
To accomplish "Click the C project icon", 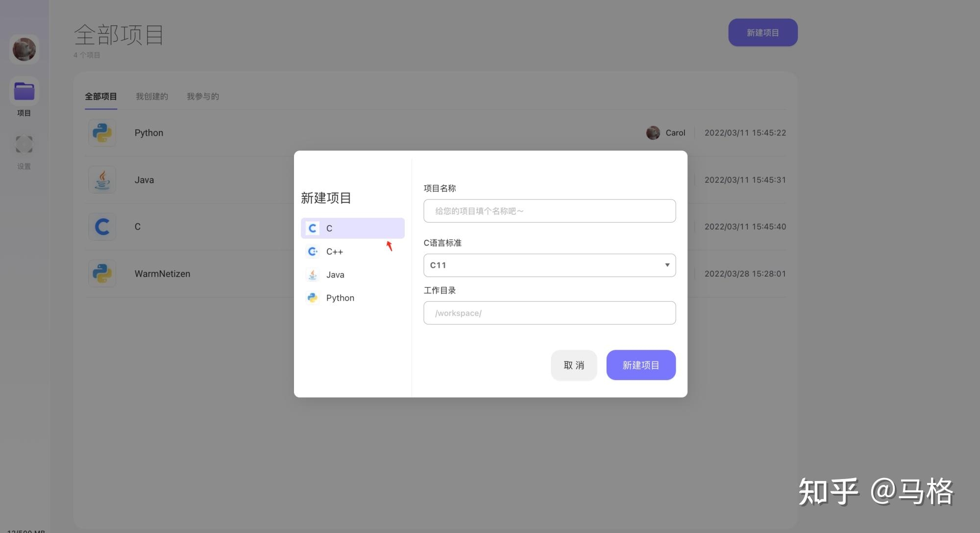I will tap(102, 226).
